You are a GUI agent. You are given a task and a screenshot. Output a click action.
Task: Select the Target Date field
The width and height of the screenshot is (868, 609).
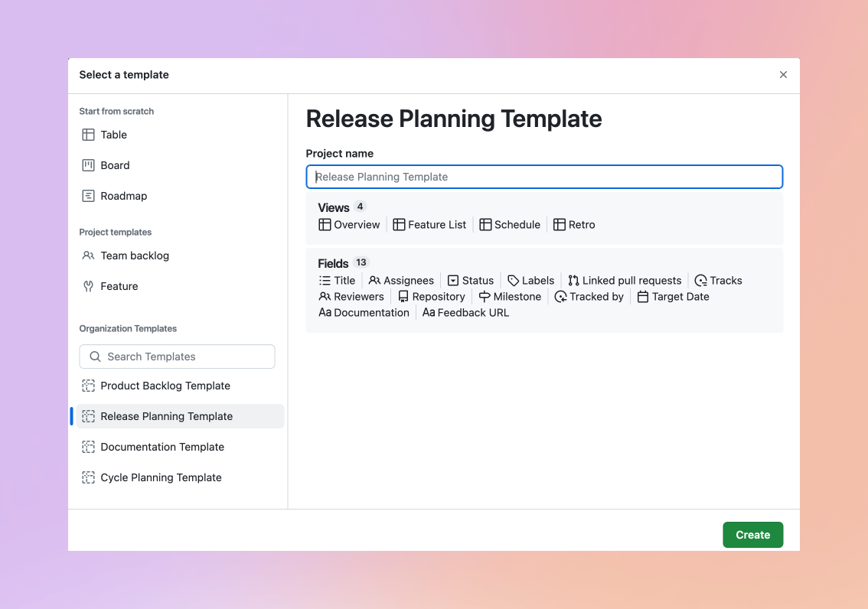673,296
